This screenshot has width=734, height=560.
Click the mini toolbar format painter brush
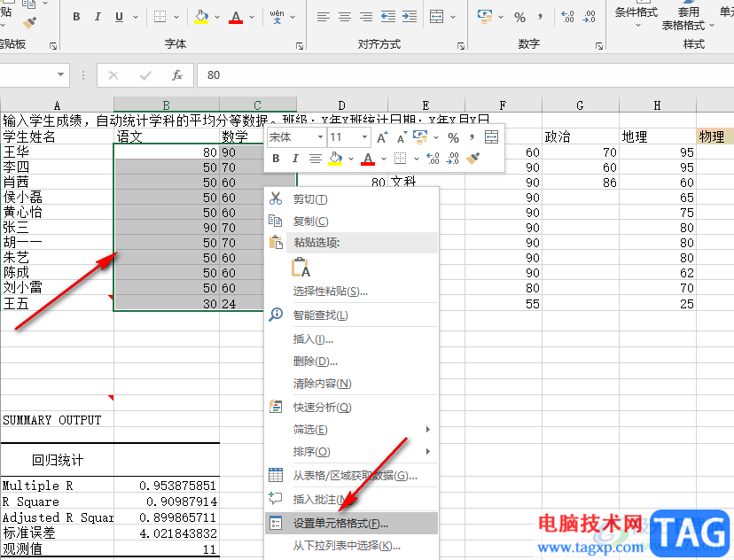tap(472, 159)
